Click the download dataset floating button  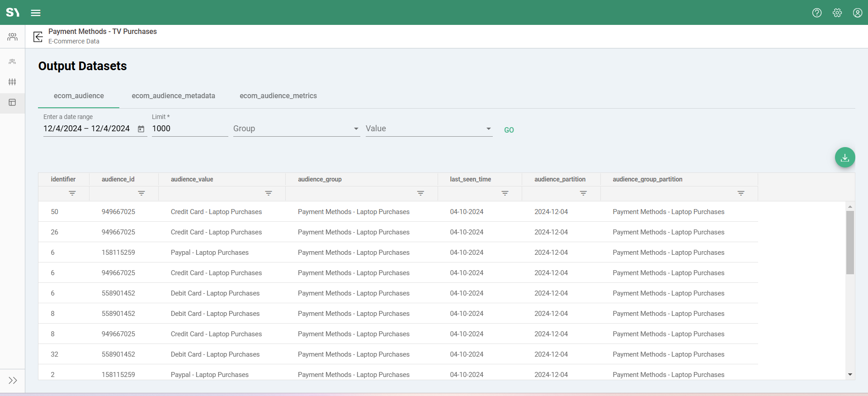point(844,157)
